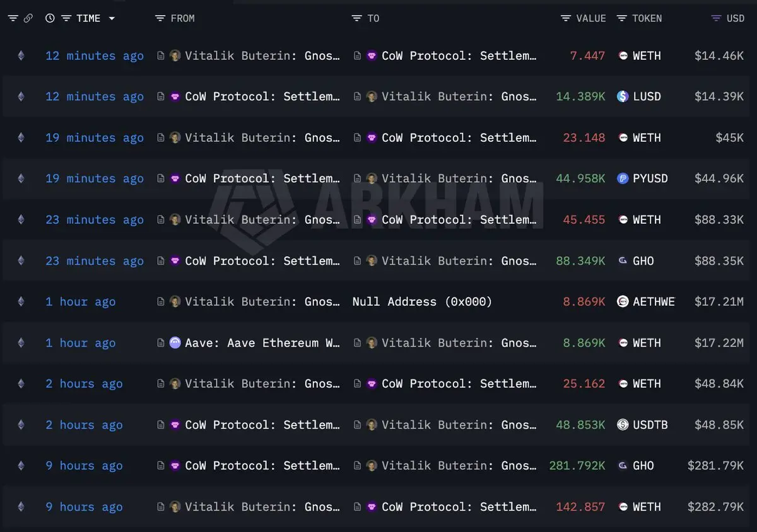The height and width of the screenshot is (532, 757).
Task: Open the TIME sort dropdown arrow
Action: point(112,18)
